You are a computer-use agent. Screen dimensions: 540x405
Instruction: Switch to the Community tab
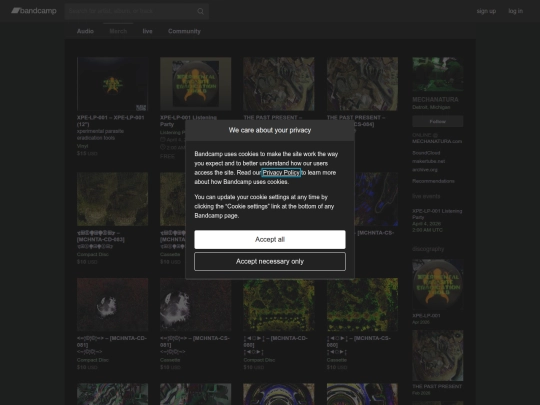point(184,31)
